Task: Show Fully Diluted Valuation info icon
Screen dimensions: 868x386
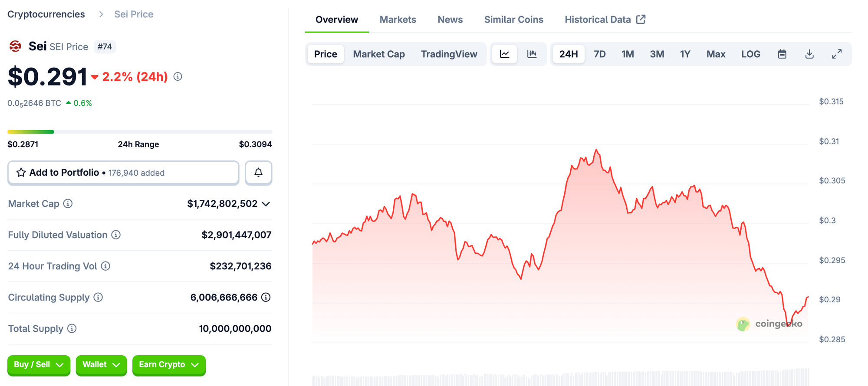Action: [116, 235]
